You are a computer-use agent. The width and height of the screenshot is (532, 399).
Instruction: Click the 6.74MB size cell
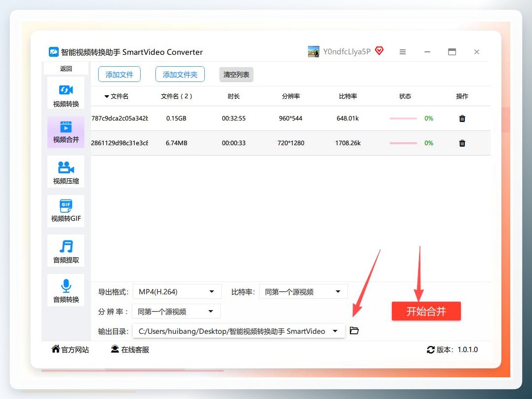coord(177,143)
